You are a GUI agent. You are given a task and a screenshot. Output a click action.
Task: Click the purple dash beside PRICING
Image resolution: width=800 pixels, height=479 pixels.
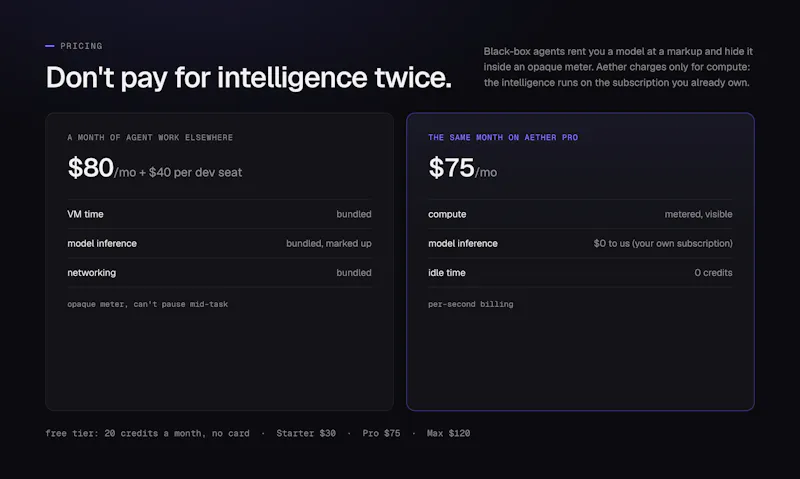point(49,46)
